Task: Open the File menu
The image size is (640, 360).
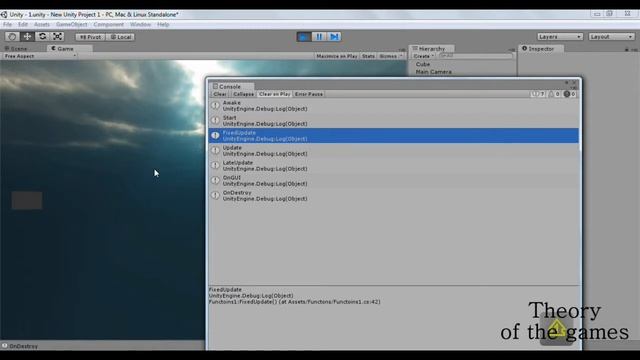Action: point(7,24)
